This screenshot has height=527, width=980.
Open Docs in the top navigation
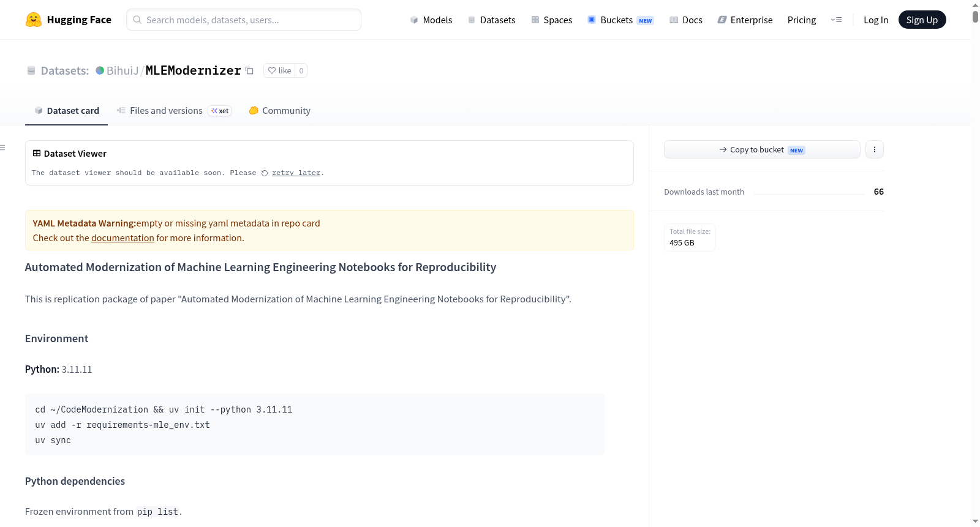(686, 20)
